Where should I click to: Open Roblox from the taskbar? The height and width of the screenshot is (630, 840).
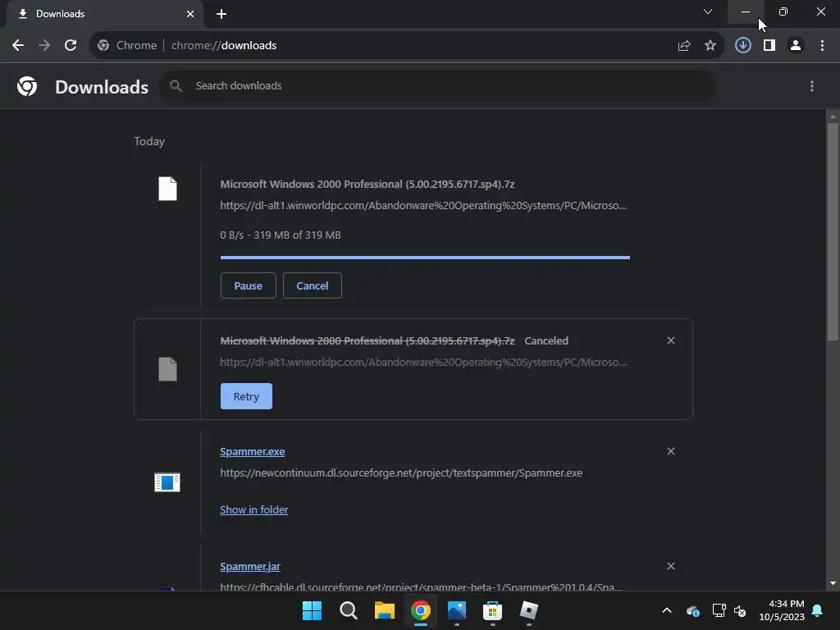(529, 610)
